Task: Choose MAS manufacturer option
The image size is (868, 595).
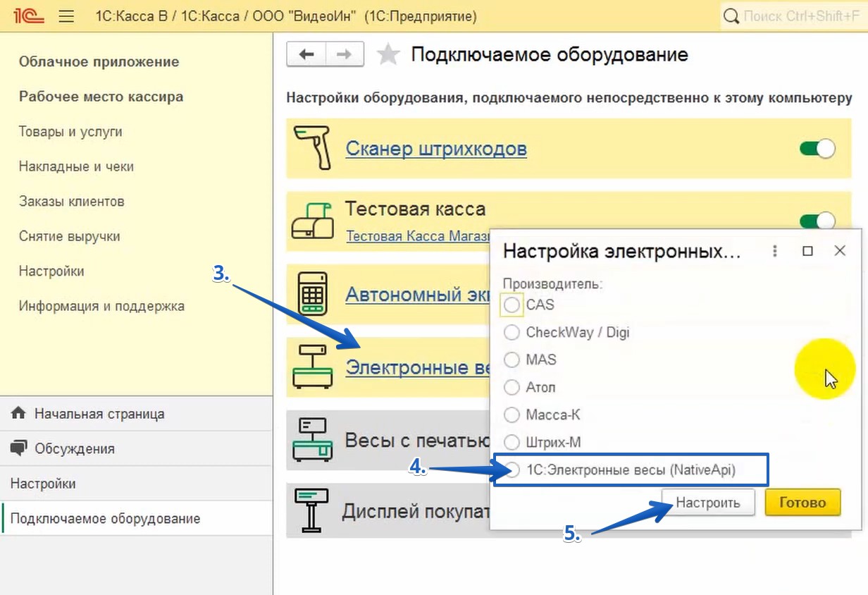Action: (512, 360)
